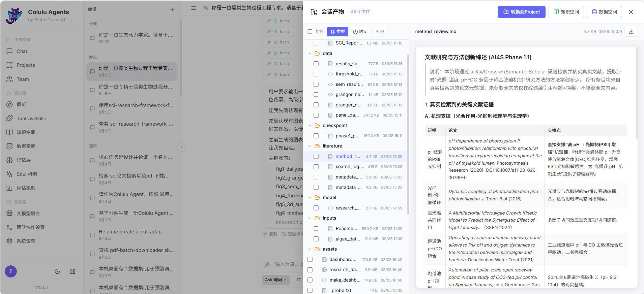
Task: Check the box for algae_dat... file
Action: [x=316, y=239]
